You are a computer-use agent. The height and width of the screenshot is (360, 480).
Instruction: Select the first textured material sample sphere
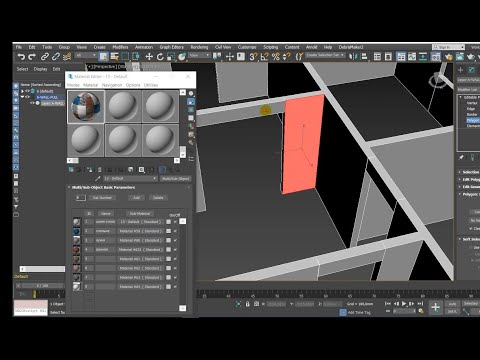pos(86,107)
